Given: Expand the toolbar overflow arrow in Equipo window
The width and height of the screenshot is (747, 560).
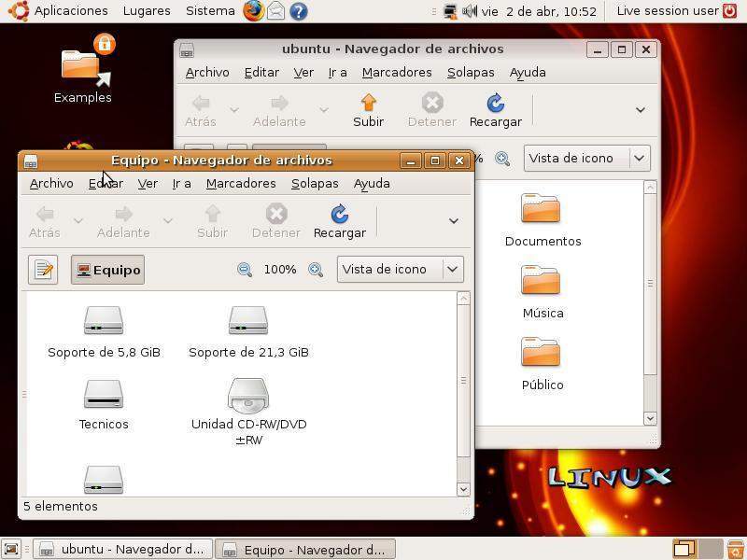Looking at the screenshot, I should click(454, 221).
